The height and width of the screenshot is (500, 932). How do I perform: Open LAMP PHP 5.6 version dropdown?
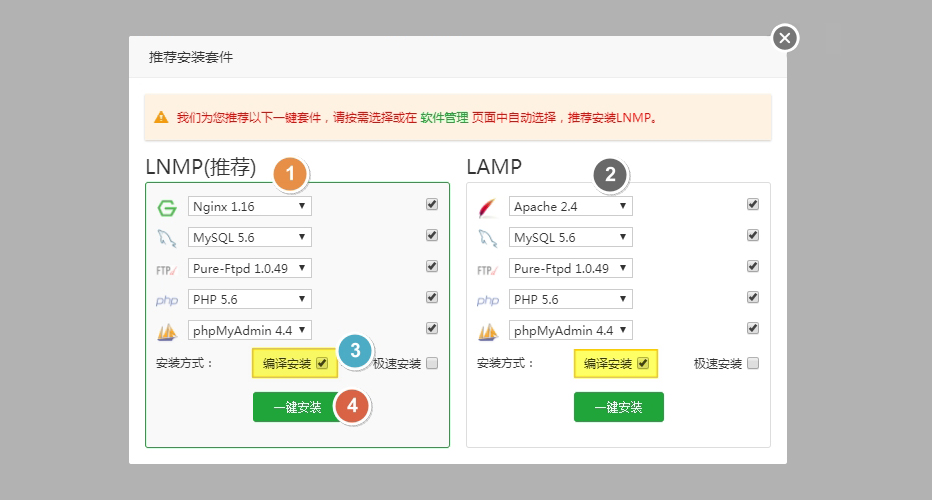tap(571, 299)
